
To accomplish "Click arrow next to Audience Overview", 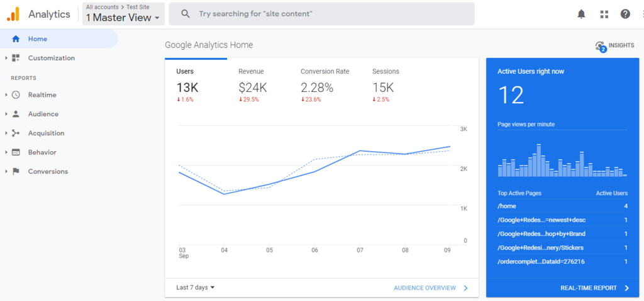I will [465, 288].
